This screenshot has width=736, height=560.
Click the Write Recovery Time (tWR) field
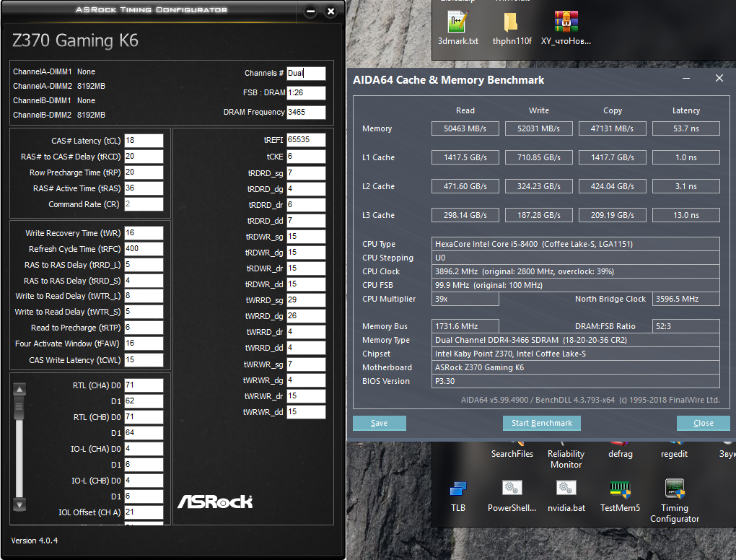(x=144, y=233)
